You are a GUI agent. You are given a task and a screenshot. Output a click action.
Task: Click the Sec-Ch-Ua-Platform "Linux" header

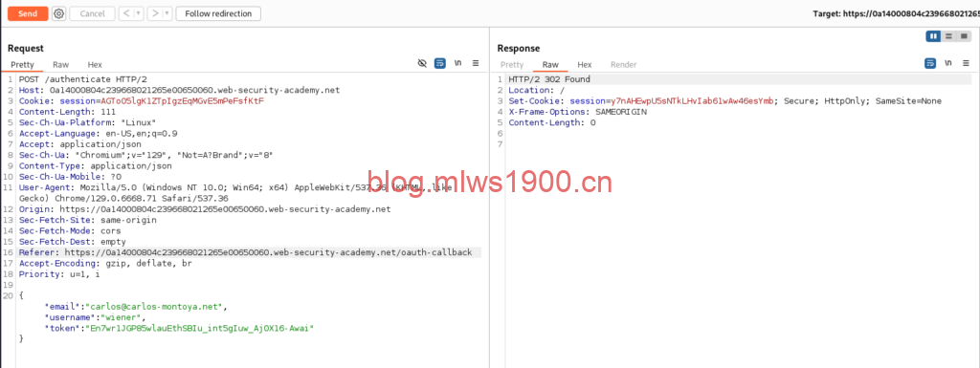tap(87, 122)
